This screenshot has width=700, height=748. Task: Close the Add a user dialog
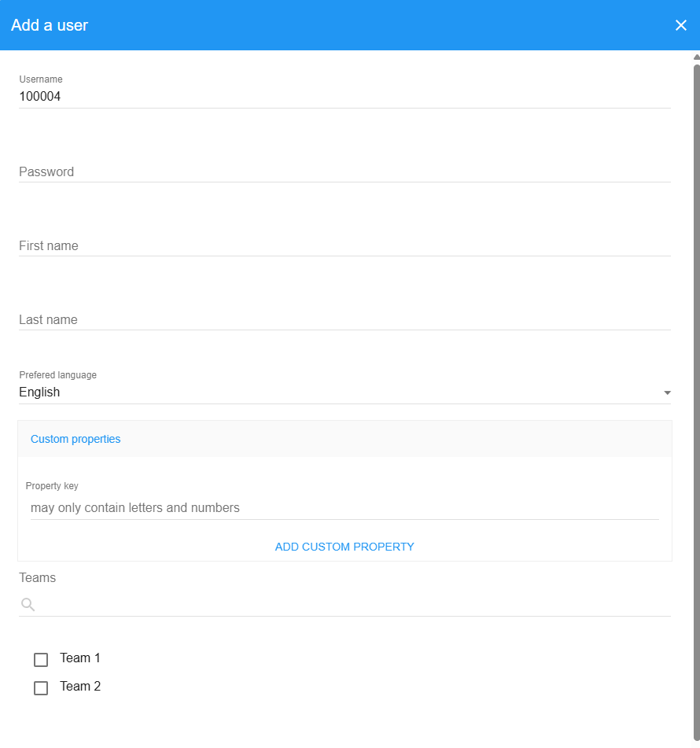coord(681,25)
